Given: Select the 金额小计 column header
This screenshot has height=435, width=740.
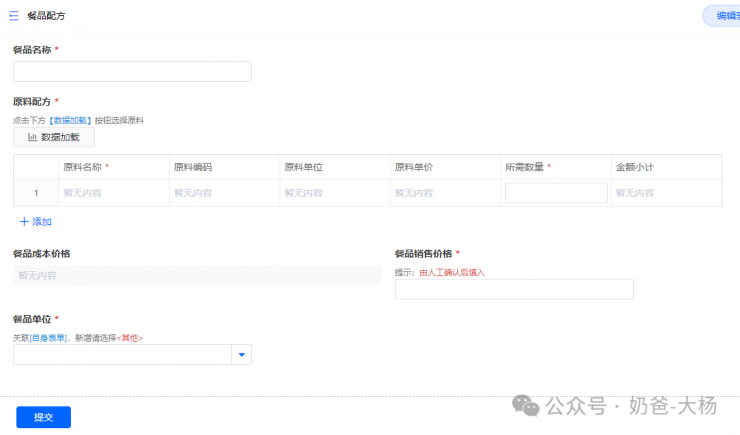Looking at the screenshot, I should [634, 167].
